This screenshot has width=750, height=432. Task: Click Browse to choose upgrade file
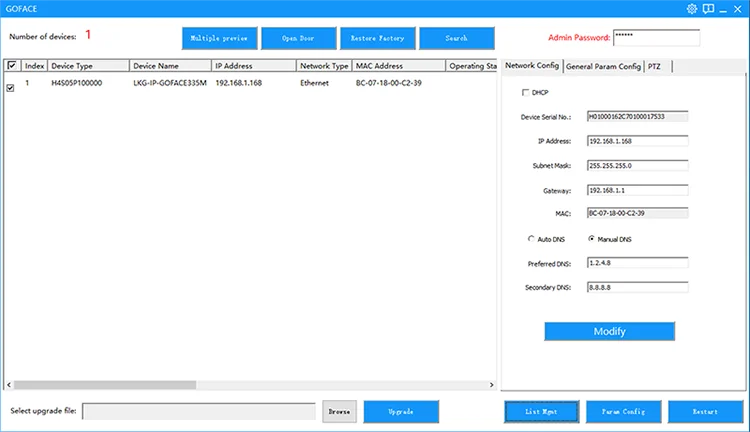pos(339,411)
